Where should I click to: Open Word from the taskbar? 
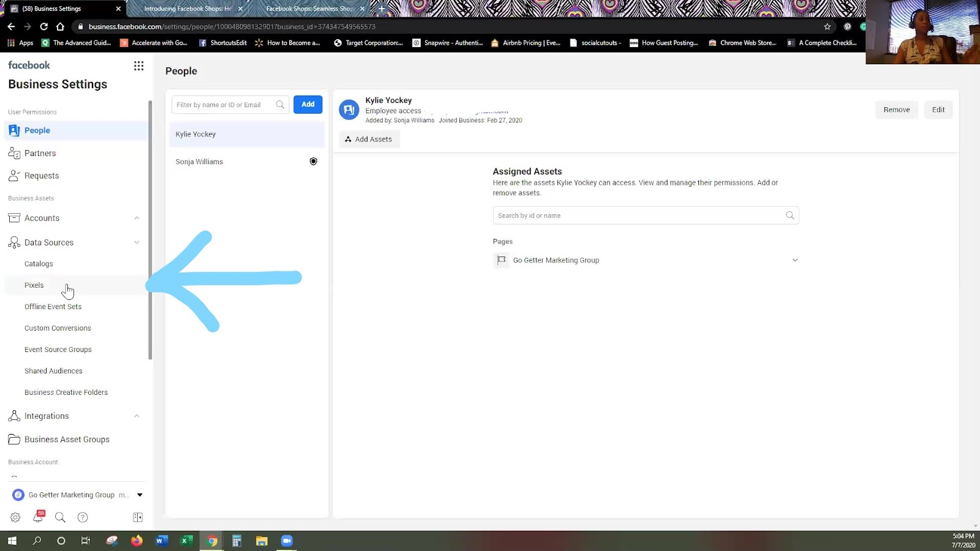162,541
